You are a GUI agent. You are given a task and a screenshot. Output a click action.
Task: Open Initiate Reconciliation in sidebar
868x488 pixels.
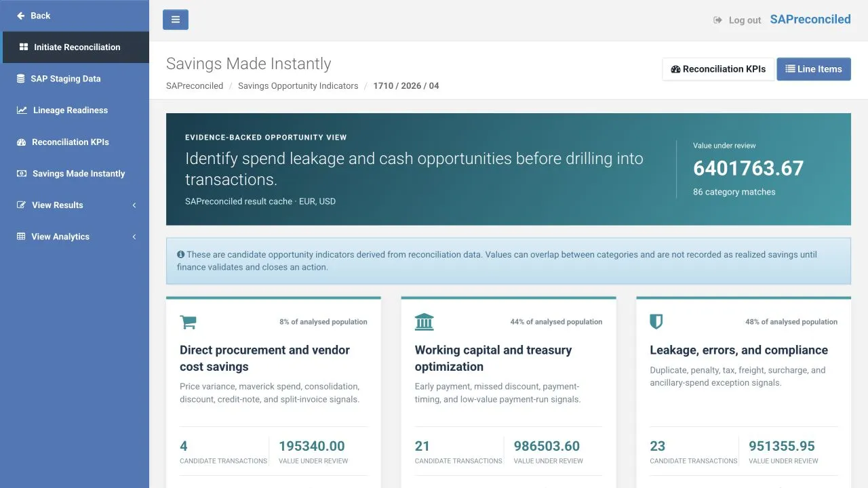point(76,47)
